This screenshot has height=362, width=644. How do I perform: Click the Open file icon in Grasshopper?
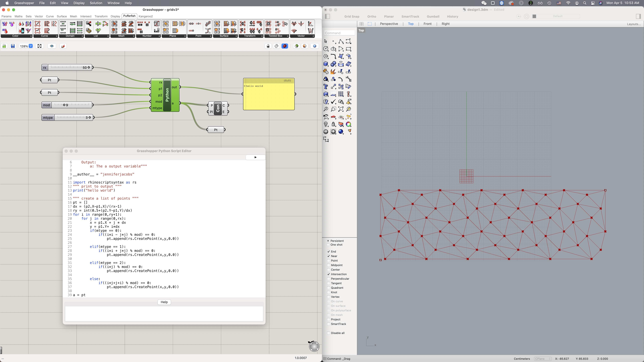(x=4, y=46)
